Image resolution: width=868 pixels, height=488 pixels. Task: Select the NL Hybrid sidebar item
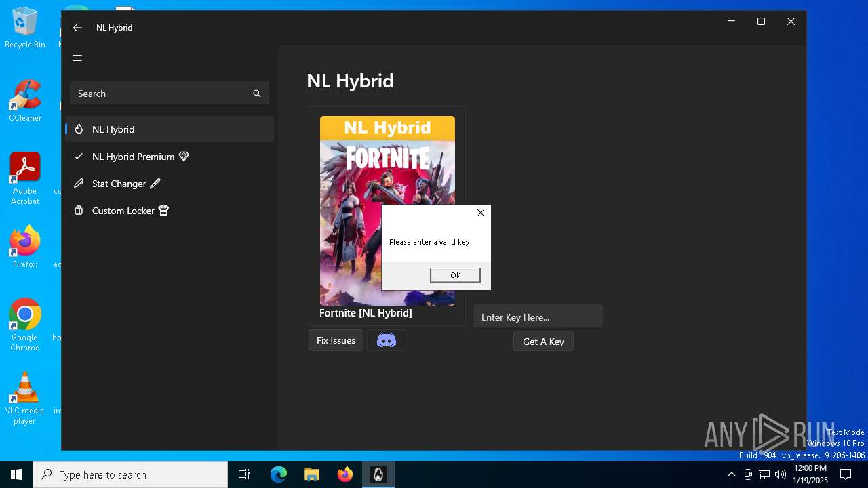click(170, 129)
